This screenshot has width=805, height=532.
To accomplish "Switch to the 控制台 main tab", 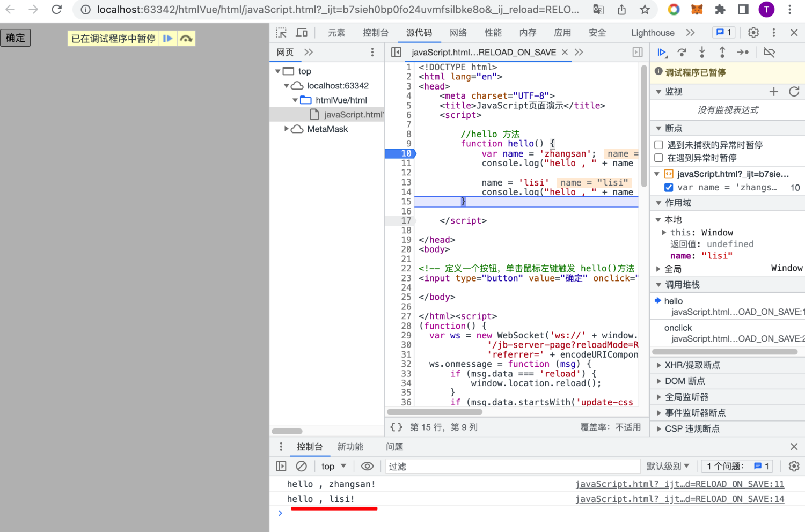I will click(x=375, y=33).
